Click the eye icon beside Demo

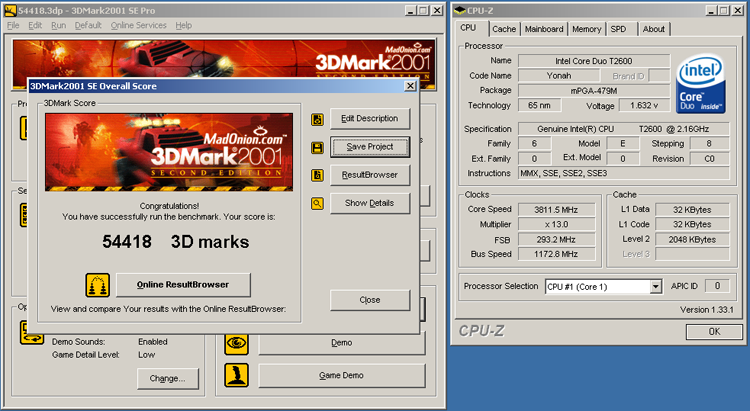pyautogui.click(x=236, y=343)
